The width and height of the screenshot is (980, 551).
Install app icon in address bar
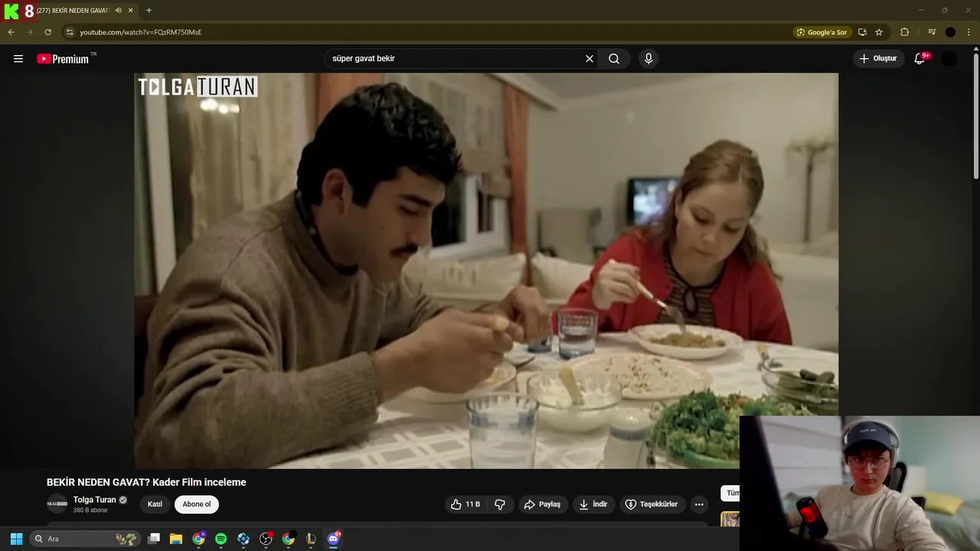click(862, 32)
